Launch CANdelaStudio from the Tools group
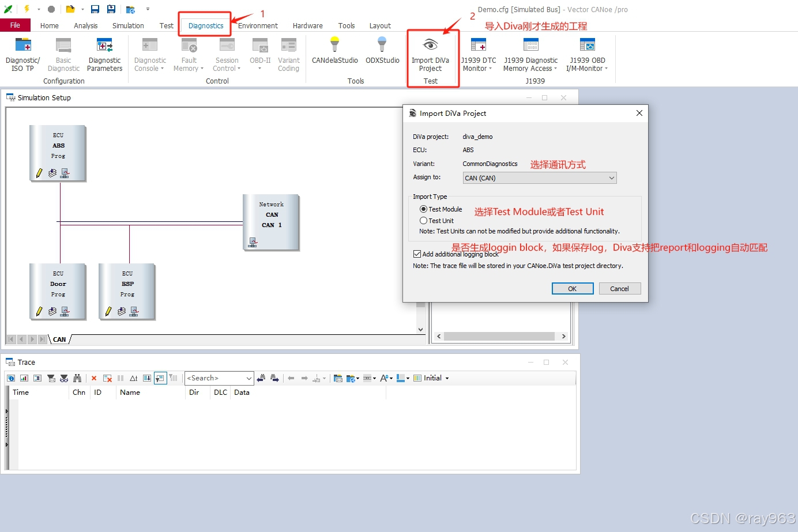 (334, 51)
